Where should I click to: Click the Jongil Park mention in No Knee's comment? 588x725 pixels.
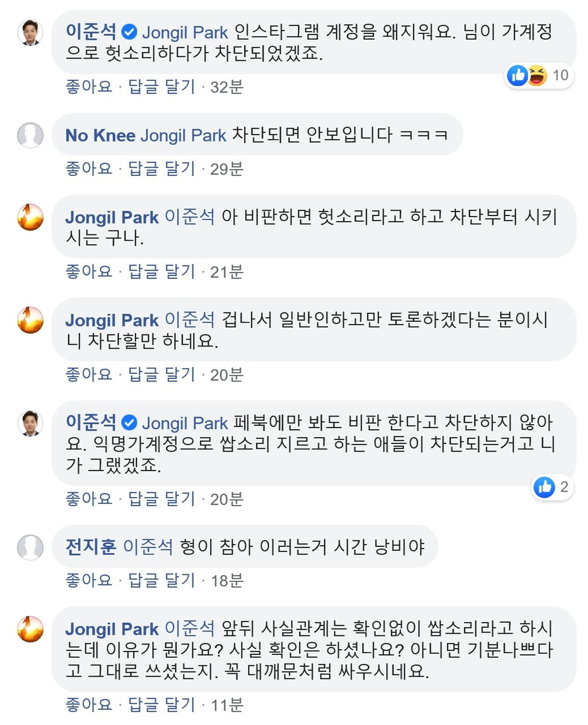click(183, 136)
